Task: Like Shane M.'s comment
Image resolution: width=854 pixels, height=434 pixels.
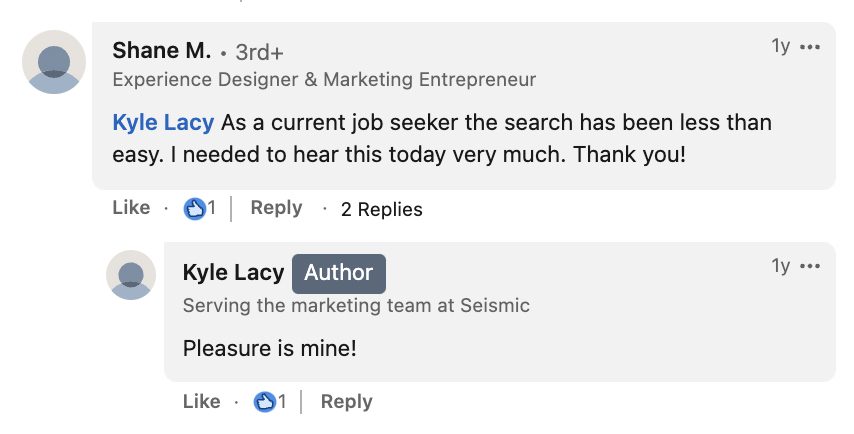Action: pos(131,208)
